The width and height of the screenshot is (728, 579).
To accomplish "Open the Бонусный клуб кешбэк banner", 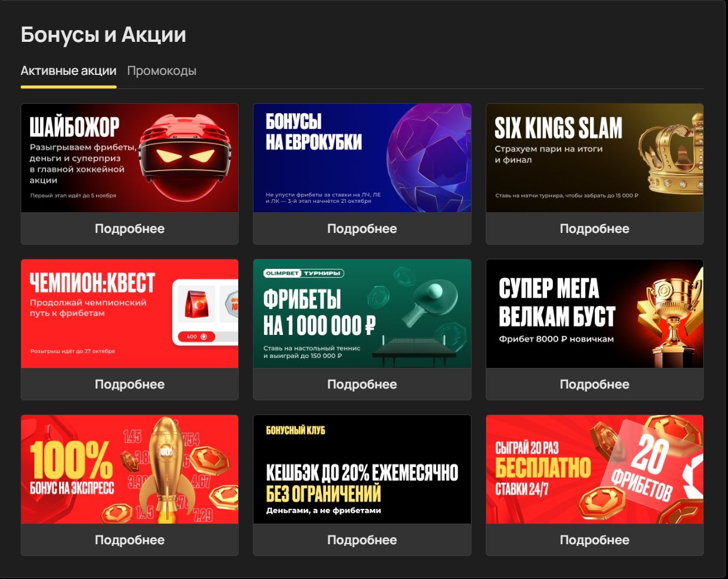I will tap(362, 469).
